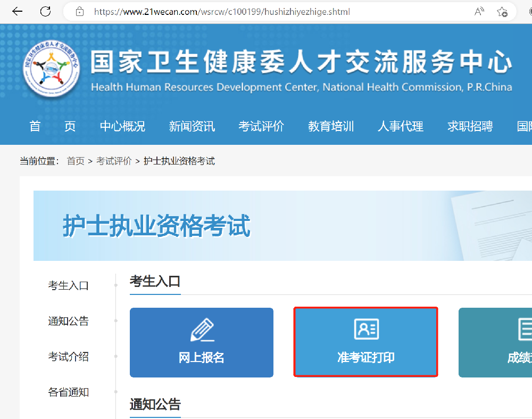The image size is (532, 419).
Task: Select 通知公告 in the left sidebar
Action: (68, 321)
